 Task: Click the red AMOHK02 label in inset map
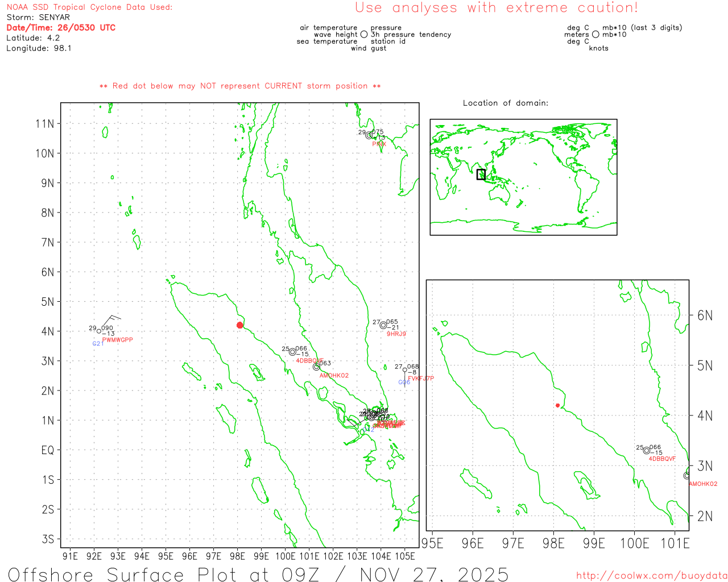tap(703, 484)
